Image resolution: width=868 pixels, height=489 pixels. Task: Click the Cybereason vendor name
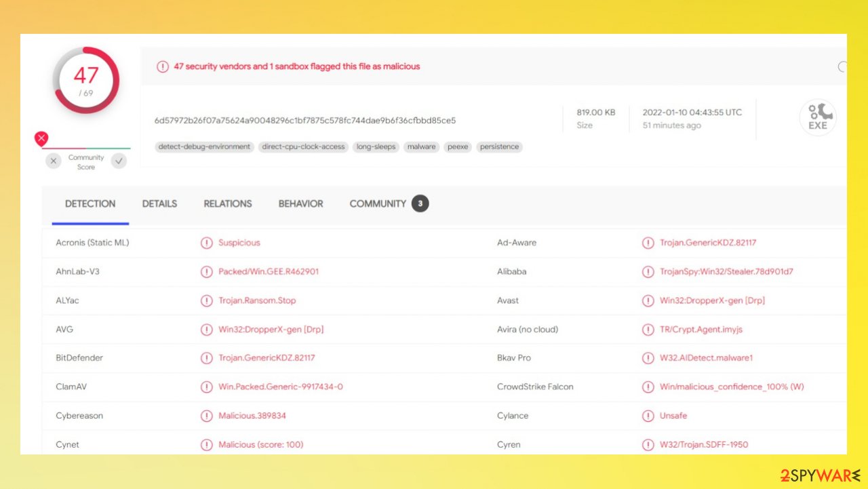click(79, 416)
